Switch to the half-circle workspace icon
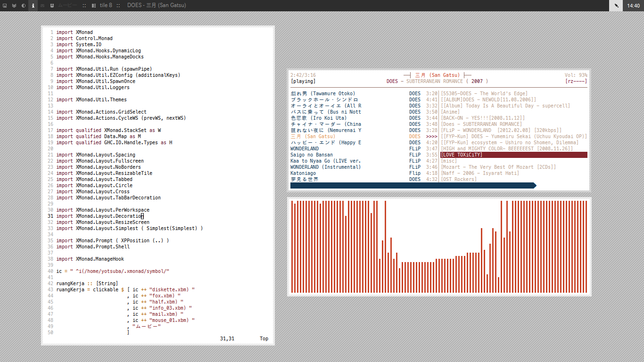The width and height of the screenshot is (644, 362). click(24, 6)
